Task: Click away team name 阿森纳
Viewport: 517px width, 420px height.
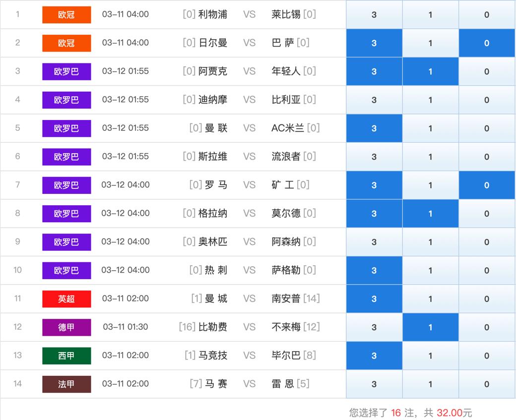Action: coord(286,242)
